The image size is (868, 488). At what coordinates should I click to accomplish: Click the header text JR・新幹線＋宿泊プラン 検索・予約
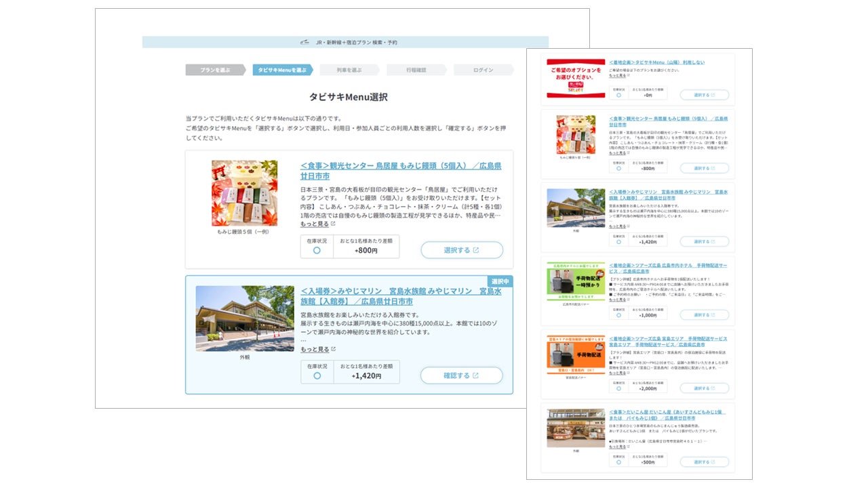pos(357,42)
